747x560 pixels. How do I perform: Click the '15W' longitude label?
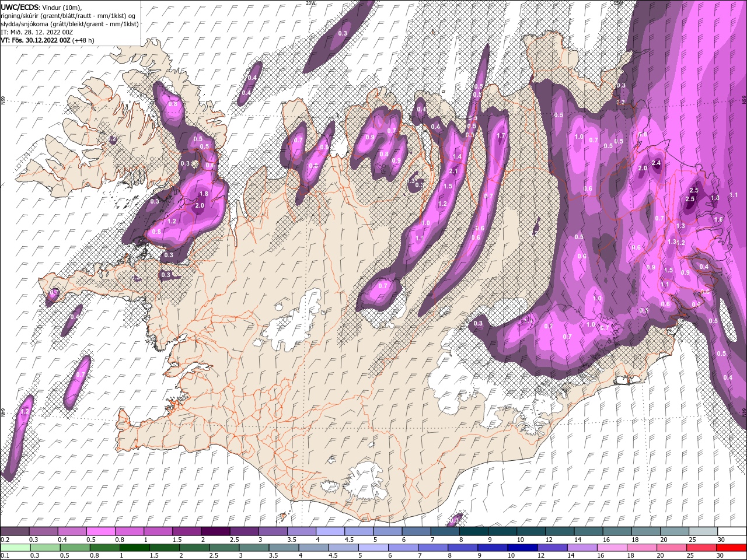click(x=618, y=3)
